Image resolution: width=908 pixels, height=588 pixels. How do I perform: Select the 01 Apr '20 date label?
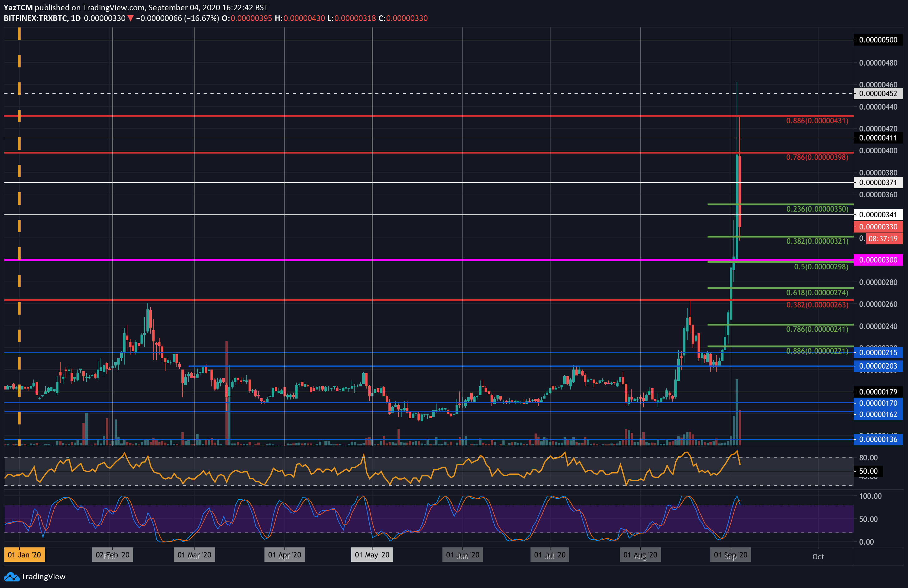click(x=284, y=555)
